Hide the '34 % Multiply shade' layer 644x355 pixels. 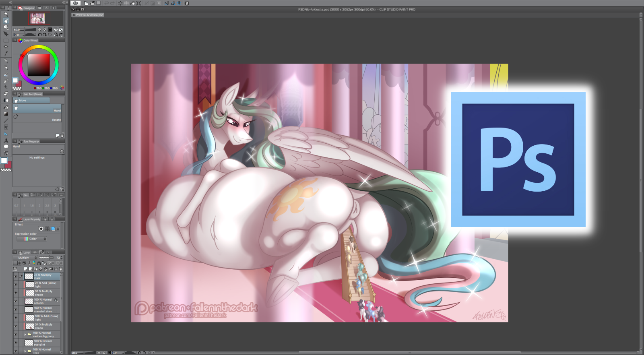(x=16, y=326)
